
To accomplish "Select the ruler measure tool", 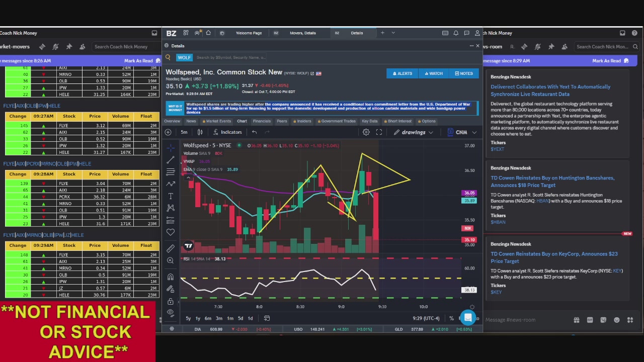I will 171,248.
